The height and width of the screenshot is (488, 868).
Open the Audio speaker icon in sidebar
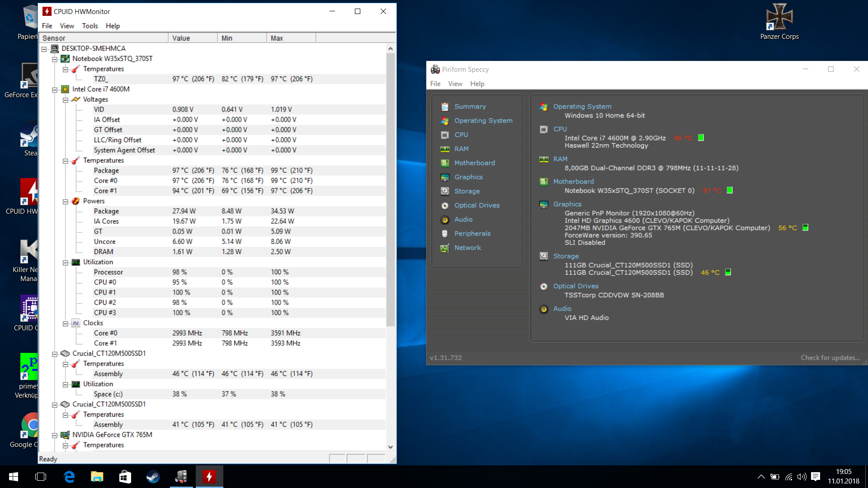click(x=445, y=220)
